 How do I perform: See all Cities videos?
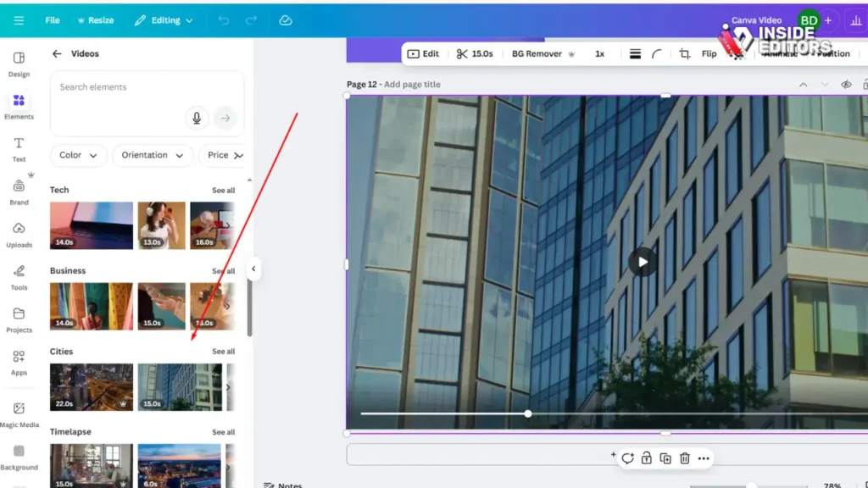223,352
